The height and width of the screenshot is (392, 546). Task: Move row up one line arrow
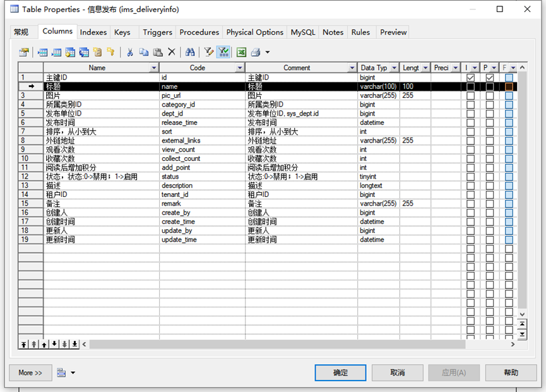tap(44, 344)
